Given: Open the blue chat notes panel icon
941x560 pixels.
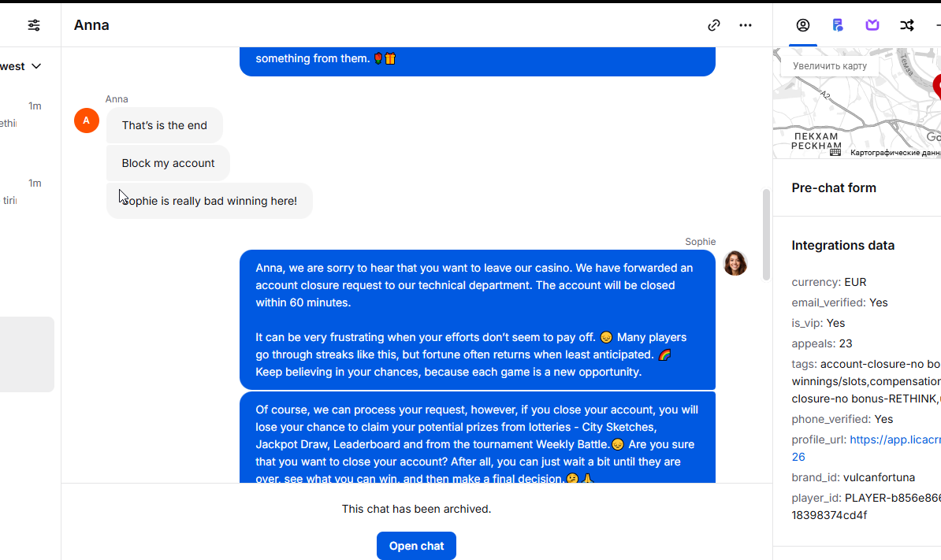Looking at the screenshot, I should tap(838, 25).
